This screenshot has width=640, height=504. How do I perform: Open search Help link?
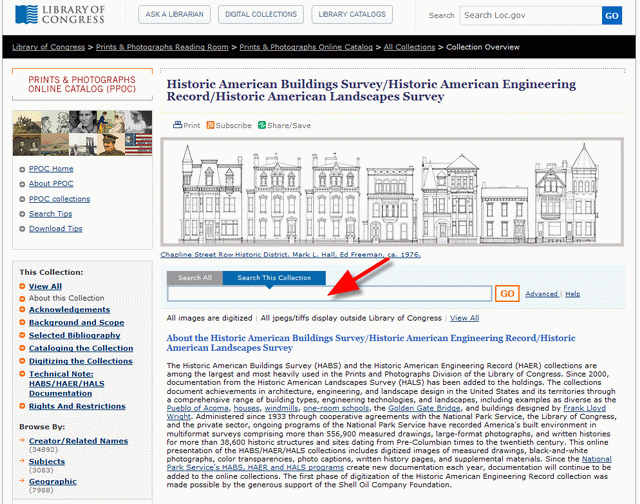[572, 294]
